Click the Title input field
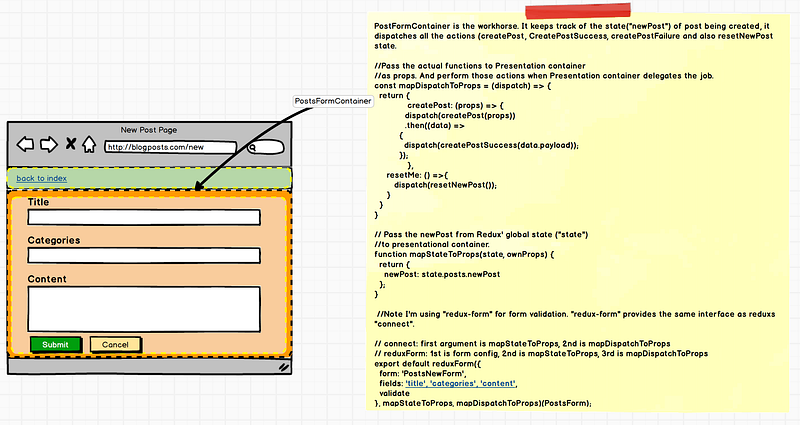 coord(144,217)
